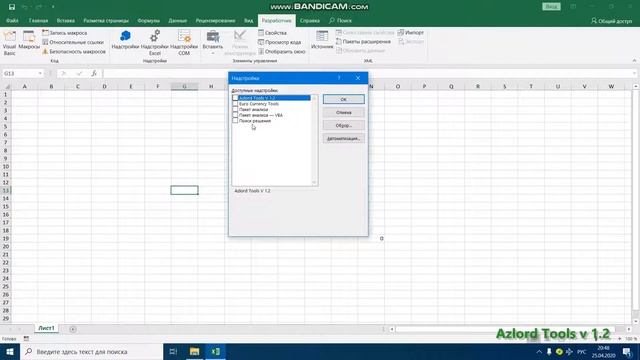Select row 5 header
Viewport: 640px width, 360px height.
click(x=6, y=127)
